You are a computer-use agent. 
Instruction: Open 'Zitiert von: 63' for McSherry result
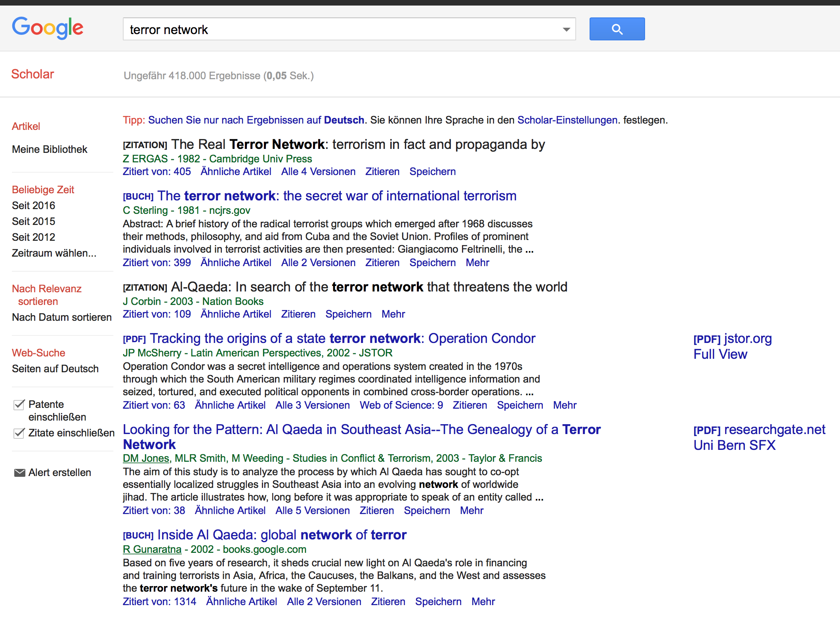point(154,405)
